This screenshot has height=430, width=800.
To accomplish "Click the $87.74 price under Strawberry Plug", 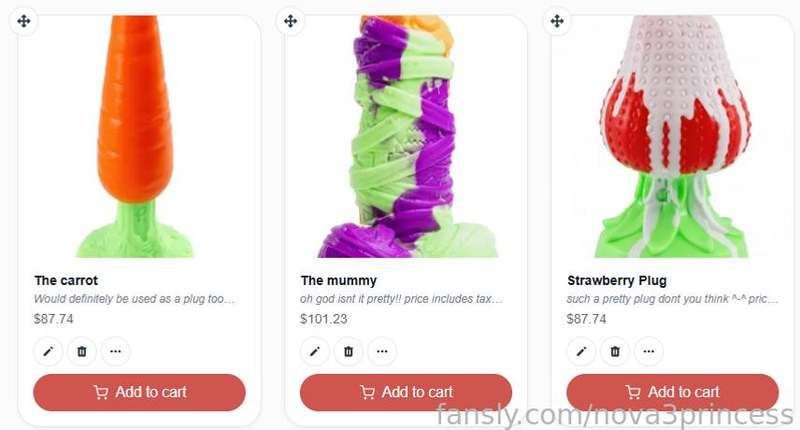I will [x=586, y=319].
